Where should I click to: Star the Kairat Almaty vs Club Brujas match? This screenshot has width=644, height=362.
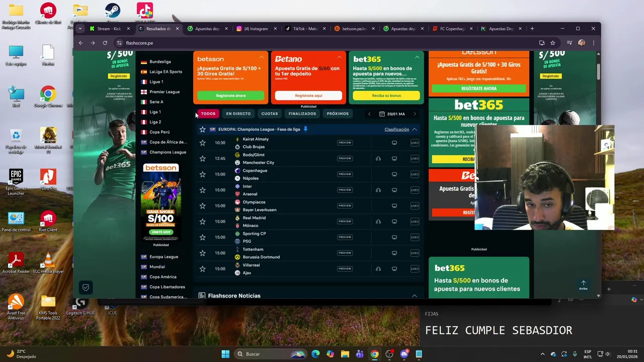pyautogui.click(x=202, y=143)
